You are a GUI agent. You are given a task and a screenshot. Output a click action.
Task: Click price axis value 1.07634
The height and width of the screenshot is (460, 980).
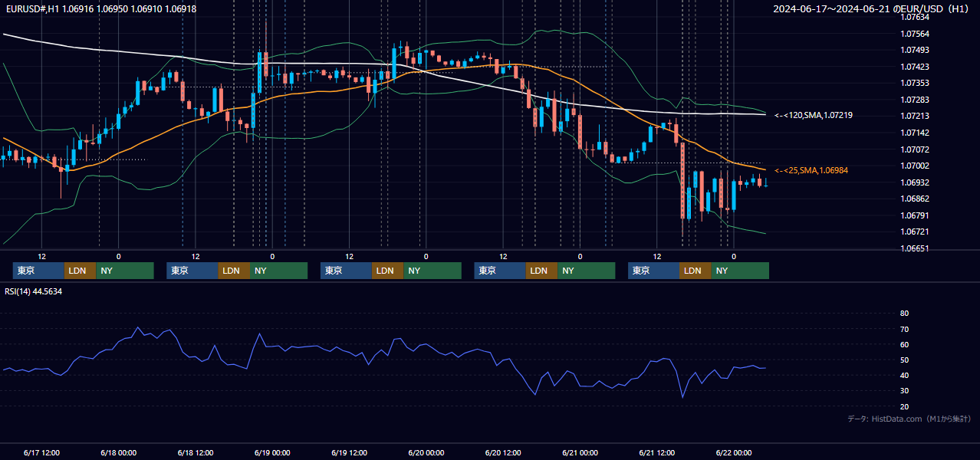pos(914,17)
